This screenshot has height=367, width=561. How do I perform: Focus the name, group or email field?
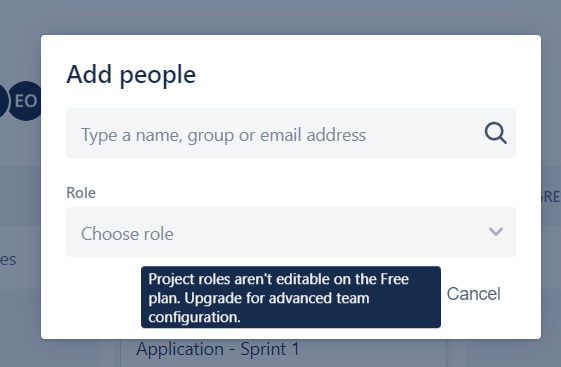point(291,133)
